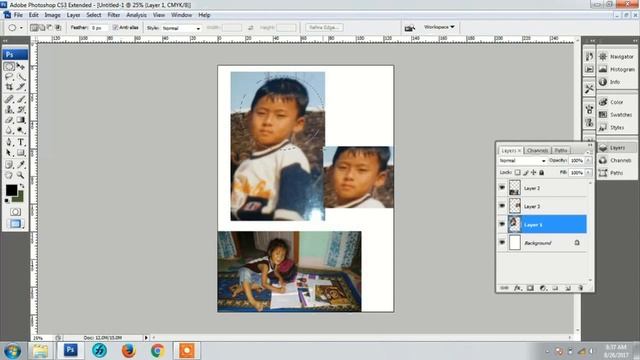Select the Notes tool
Image resolution: width=640 pixels, height=360 pixels.
[9, 164]
